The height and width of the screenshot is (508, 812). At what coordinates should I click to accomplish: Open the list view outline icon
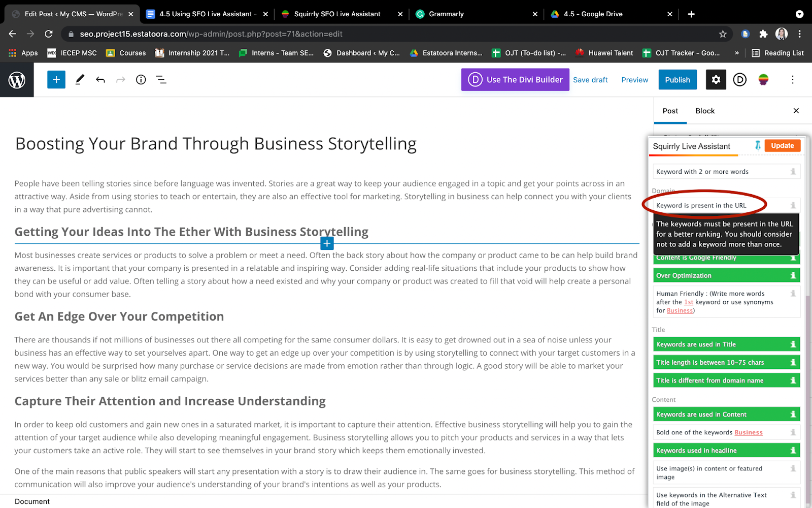click(x=161, y=80)
